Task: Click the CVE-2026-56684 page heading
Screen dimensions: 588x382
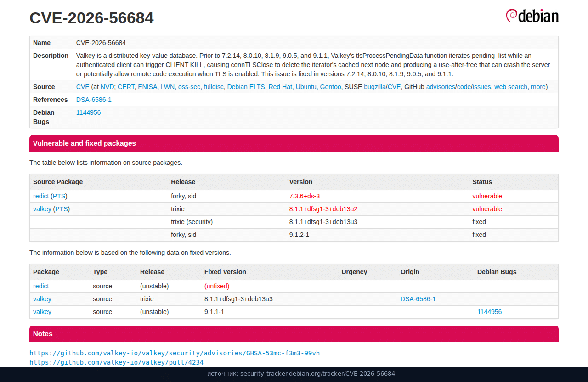Action: tap(91, 18)
